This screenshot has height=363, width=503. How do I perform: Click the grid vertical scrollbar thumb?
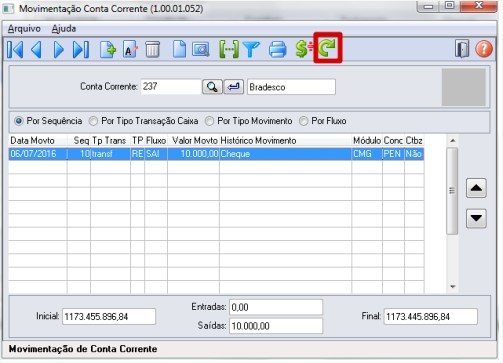click(452, 191)
